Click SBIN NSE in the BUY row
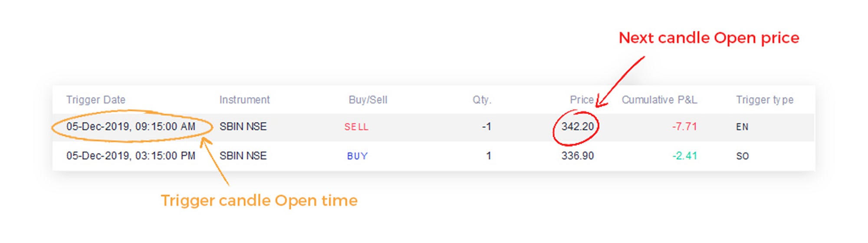 pos(243,155)
